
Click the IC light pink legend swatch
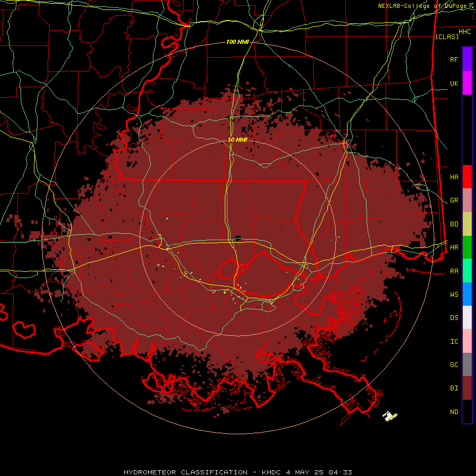[467, 341]
